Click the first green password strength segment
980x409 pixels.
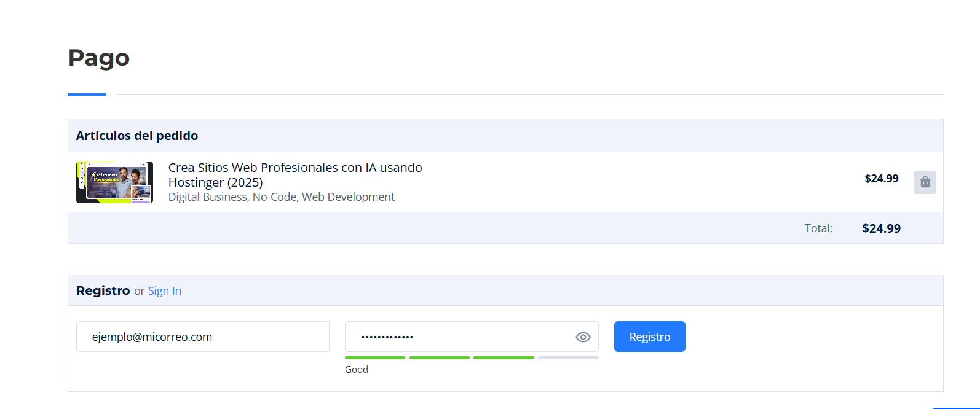point(375,357)
